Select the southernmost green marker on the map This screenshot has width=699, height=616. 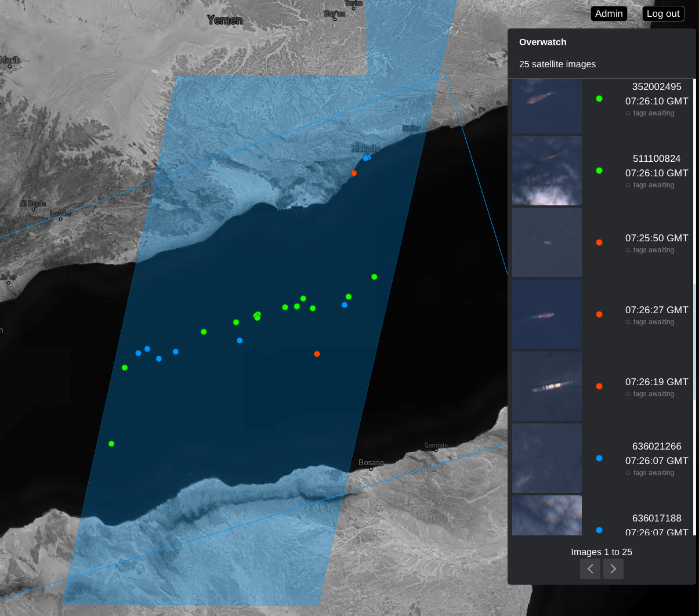click(x=111, y=444)
